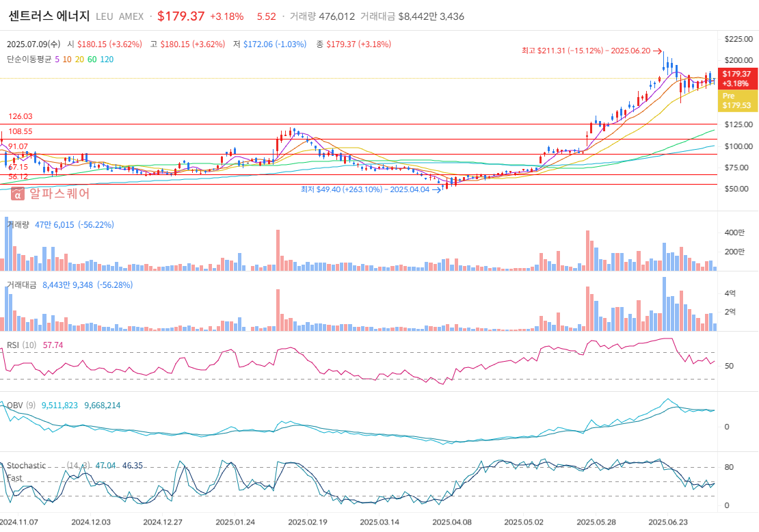759x532 pixels.
Task: Select header volume figure 거래량 476,012
Action: 322,16
